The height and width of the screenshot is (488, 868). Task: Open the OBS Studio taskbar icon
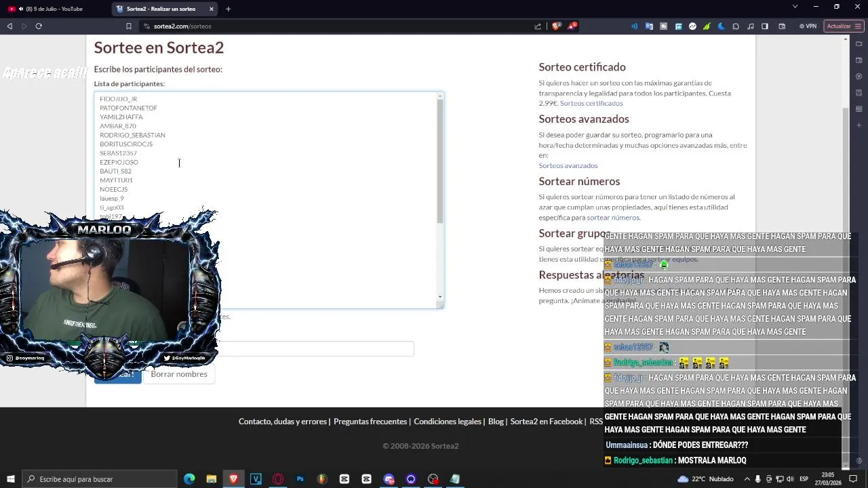433,479
